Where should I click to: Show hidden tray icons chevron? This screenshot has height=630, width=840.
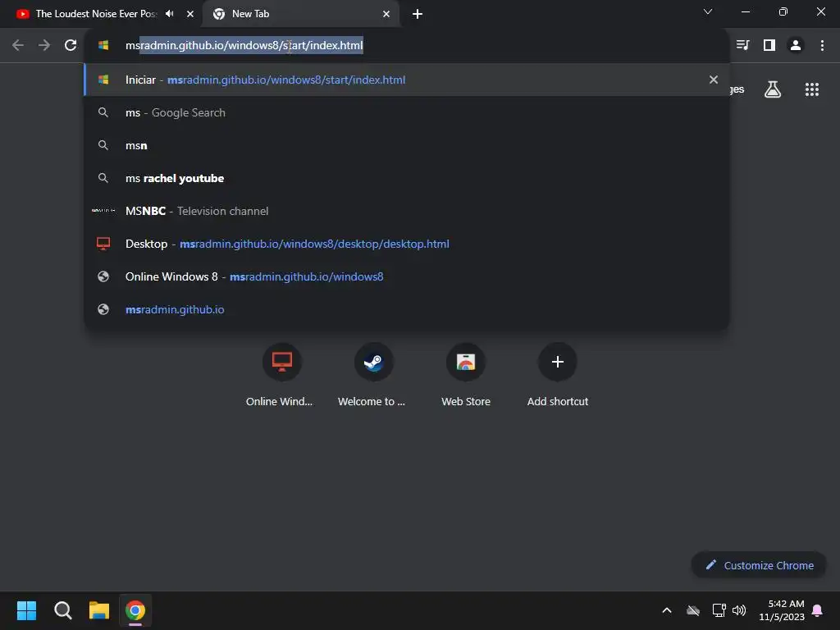click(667, 610)
